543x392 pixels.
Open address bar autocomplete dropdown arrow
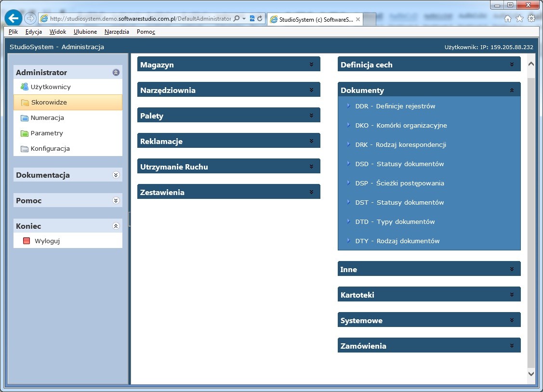[x=244, y=19]
